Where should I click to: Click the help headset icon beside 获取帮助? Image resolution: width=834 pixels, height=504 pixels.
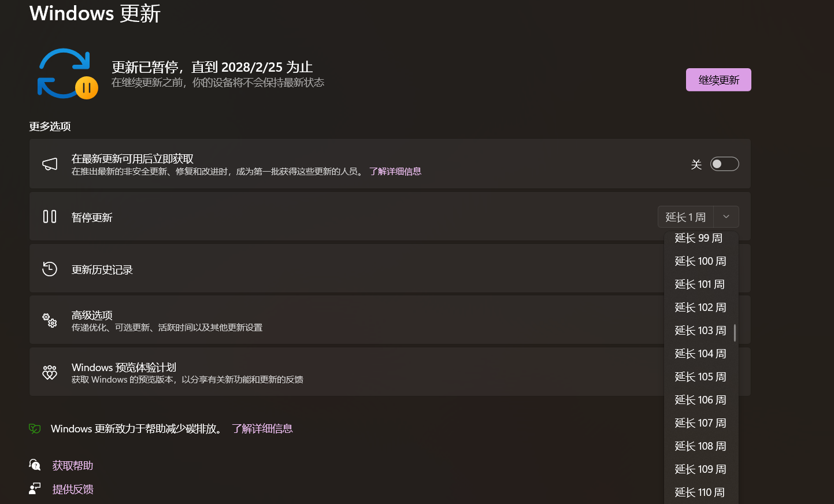tap(35, 465)
